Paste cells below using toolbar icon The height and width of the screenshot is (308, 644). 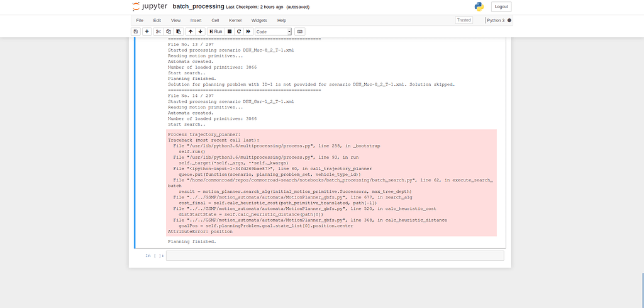179,31
